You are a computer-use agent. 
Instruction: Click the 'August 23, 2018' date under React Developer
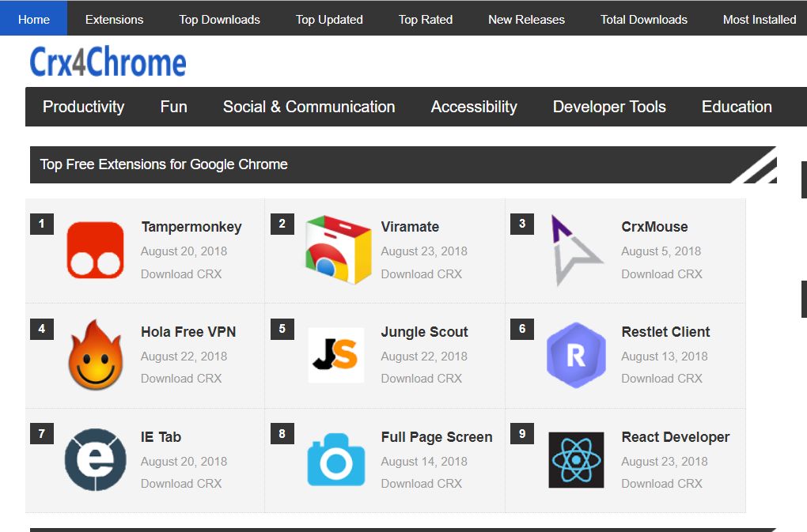point(665,462)
